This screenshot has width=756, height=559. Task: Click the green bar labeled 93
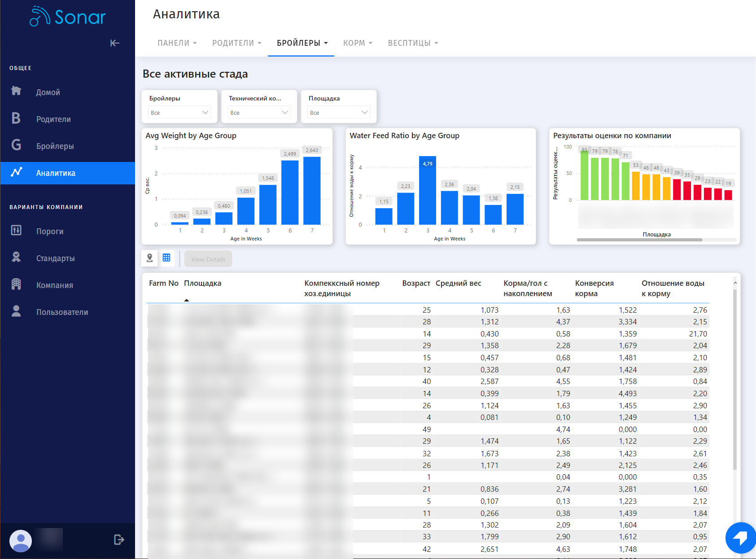pos(584,175)
